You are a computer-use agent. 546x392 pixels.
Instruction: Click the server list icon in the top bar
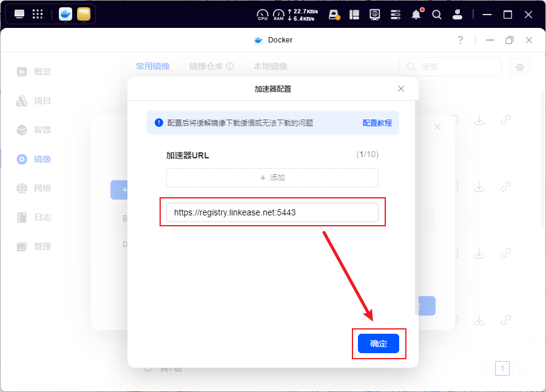(396, 15)
